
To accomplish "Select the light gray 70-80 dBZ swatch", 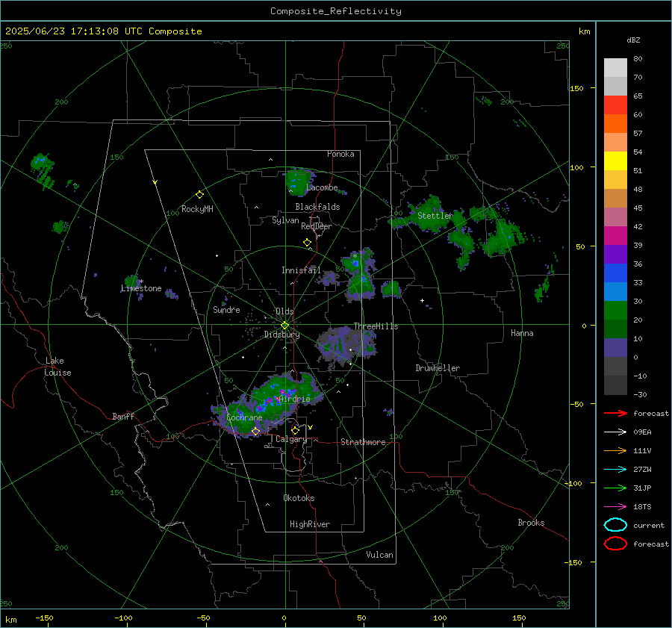I will click(x=615, y=68).
